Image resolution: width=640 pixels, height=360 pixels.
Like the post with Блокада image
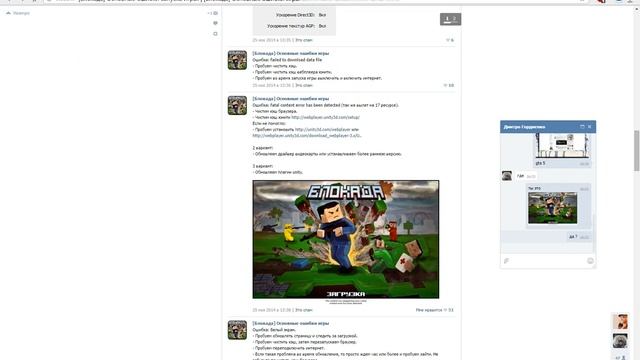434,310
